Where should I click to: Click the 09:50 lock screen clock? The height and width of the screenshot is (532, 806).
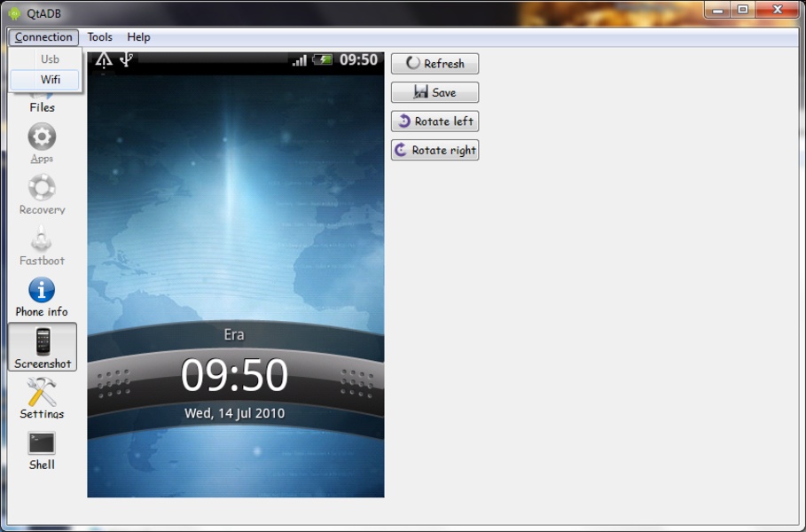tap(235, 375)
